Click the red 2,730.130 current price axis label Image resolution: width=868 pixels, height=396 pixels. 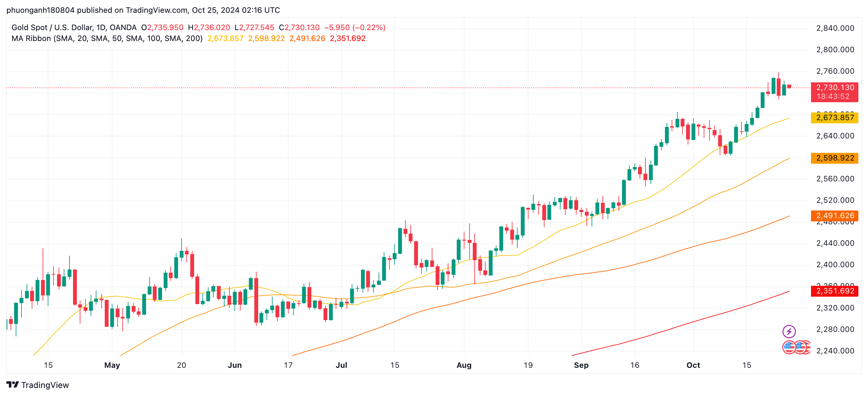point(835,87)
